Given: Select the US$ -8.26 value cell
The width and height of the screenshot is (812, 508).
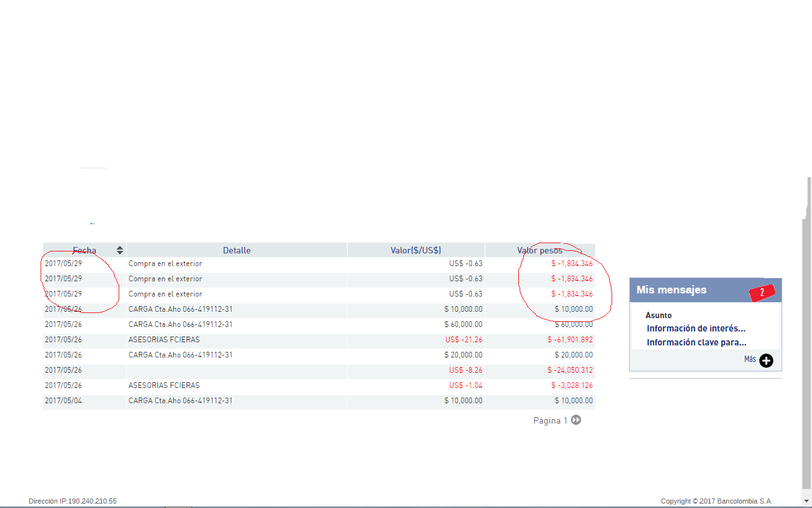Looking at the screenshot, I should (416, 370).
